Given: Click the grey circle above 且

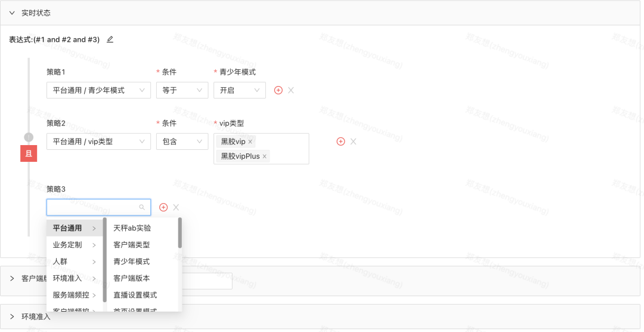Looking at the screenshot, I should tap(29, 137).
